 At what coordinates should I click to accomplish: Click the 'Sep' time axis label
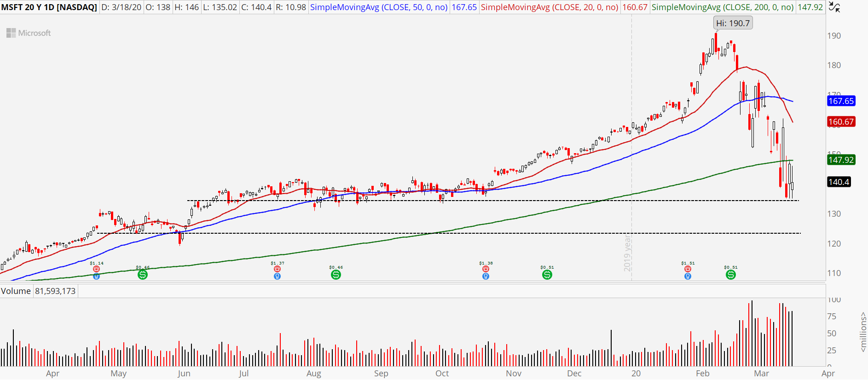(x=381, y=374)
